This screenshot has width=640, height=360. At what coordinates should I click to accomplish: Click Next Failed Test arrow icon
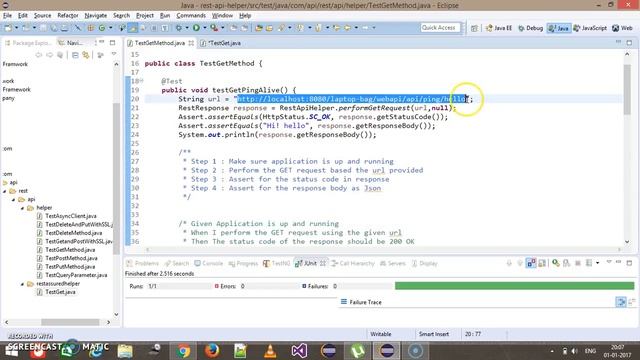509,263
